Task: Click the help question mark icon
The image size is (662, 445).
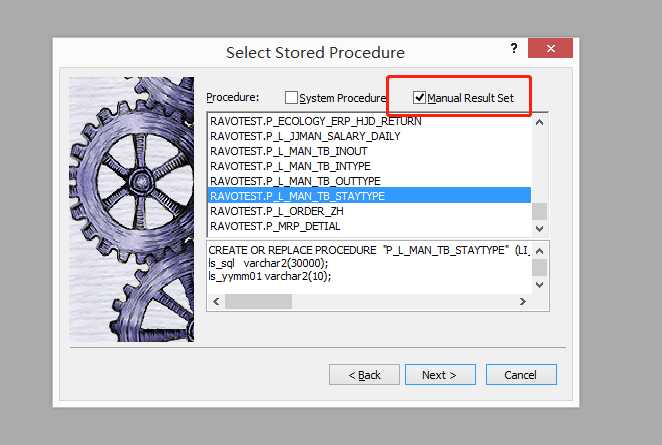Action: (x=513, y=49)
